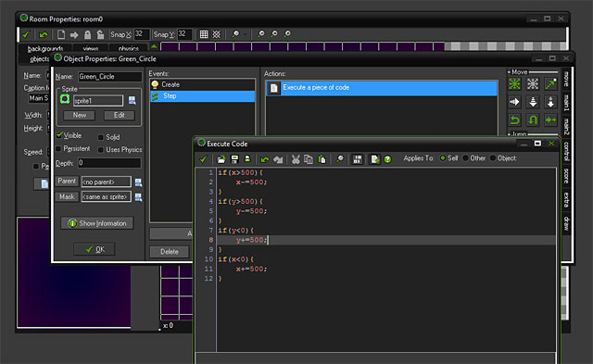Image resolution: width=593 pixels, height=364 pixels.
Task: Select Set Friction green arrows action
Action: pyautogui.click(x=550, y=119)
